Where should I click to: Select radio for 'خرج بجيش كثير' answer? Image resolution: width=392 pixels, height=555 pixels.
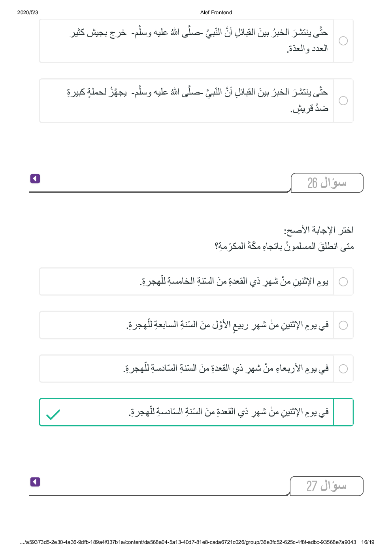pyautogui.click(x=343, y=41)
